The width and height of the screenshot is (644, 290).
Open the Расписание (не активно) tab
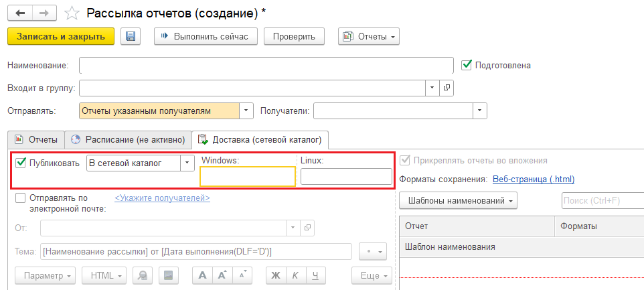coord(128,139)
